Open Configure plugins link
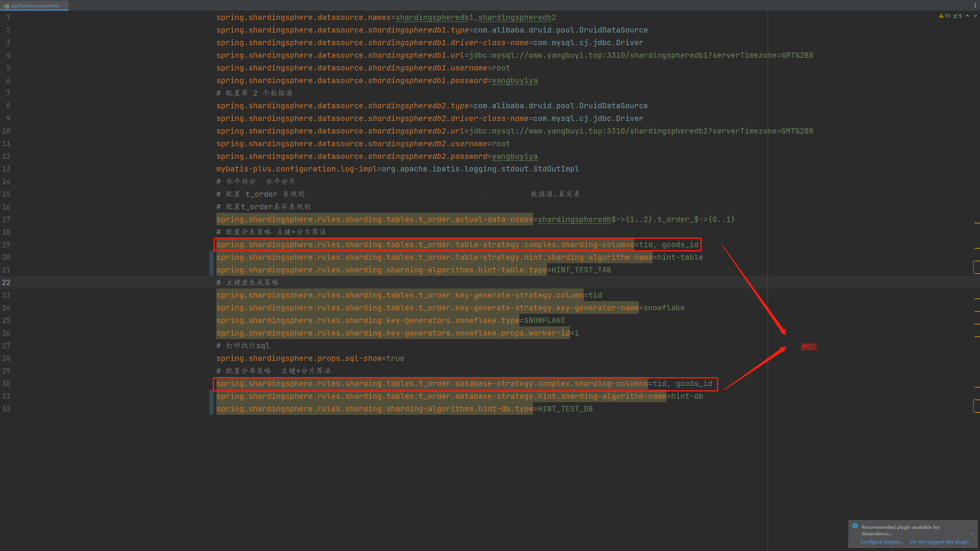This screenshot has height=551, width=980. point(882,542)
